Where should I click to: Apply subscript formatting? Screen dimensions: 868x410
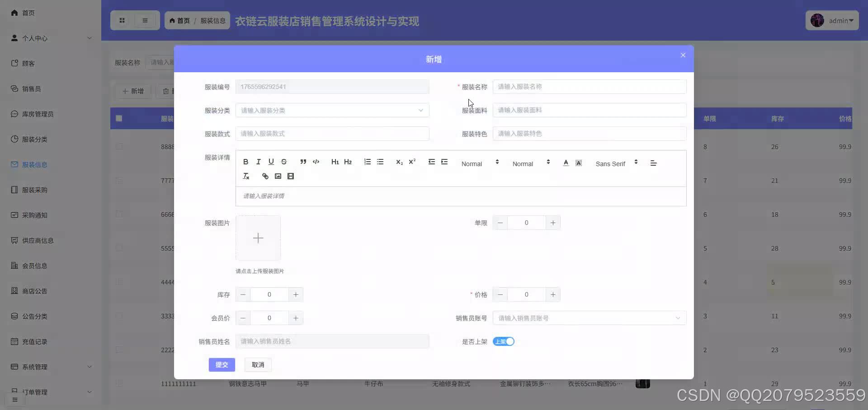pyautogui.click(x=399, y=162)
